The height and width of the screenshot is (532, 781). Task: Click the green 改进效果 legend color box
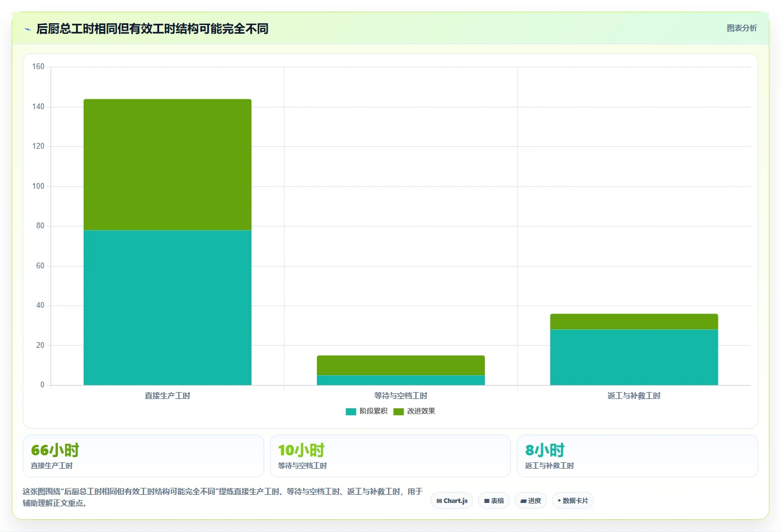tap(398, 412)
